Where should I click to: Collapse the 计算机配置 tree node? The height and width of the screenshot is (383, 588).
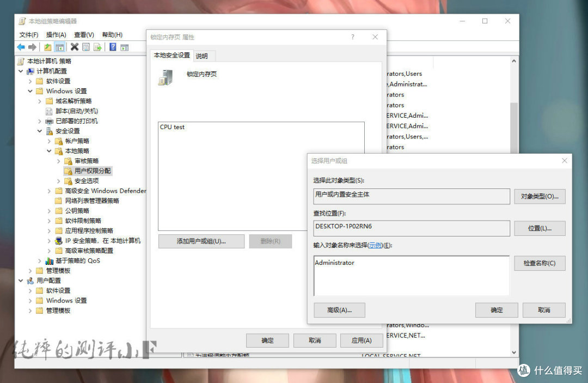point(21,71)
